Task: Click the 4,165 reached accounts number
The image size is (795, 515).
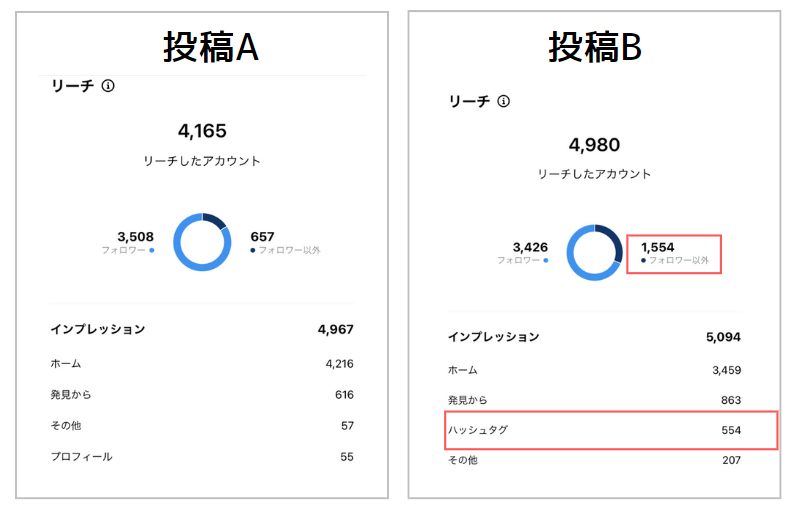Action: tap(202, 131)
